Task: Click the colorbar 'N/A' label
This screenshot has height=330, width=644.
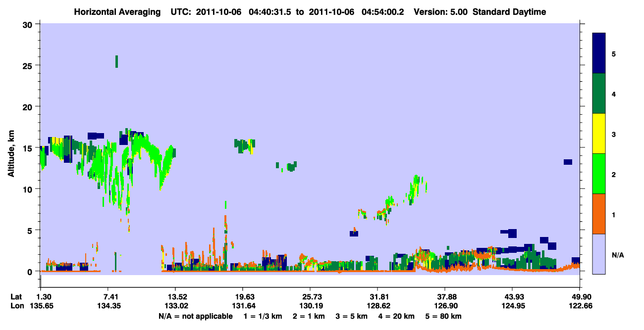Action: click(617, 255)
